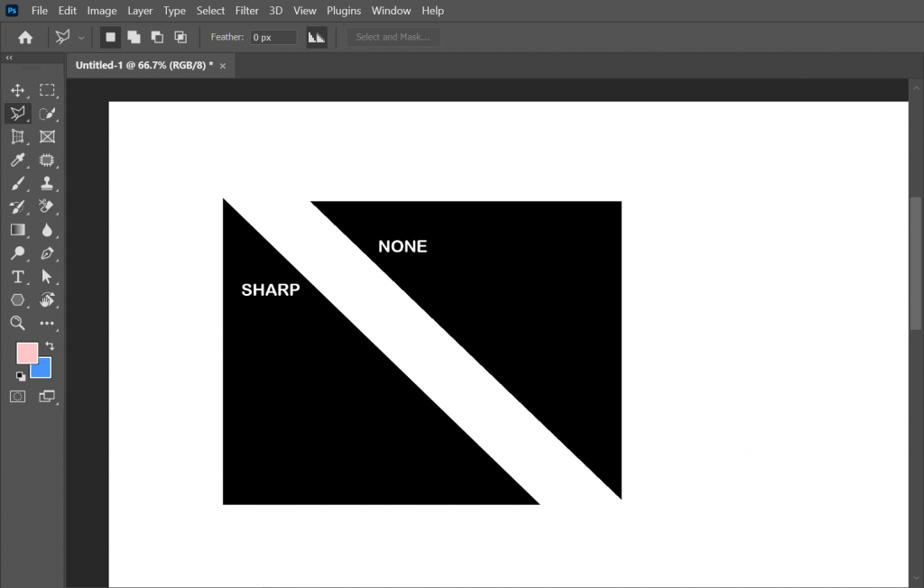Toggle Quick Mask mode
Image resolution: width=924 pixels, height=588 pixels.
[x=17, y=396]
